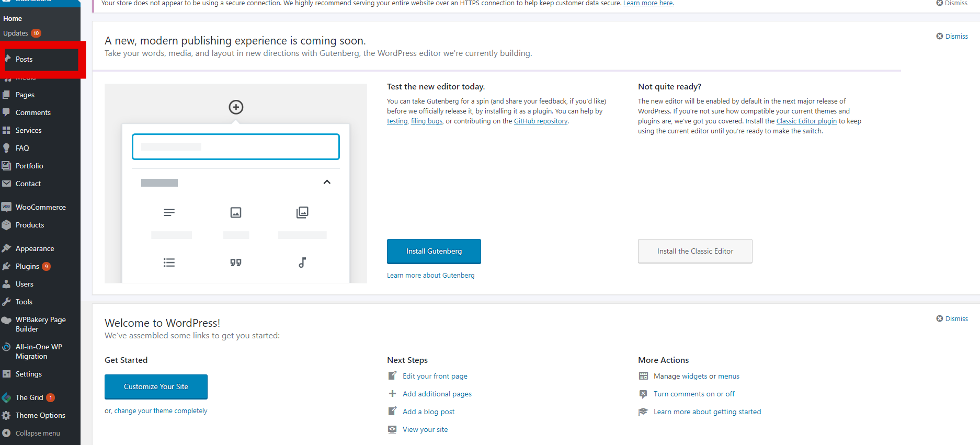Viewport: 980px width, 445px height.
Task: Click the Appearance paintbrush icon
Action: (x=6, y=248)
